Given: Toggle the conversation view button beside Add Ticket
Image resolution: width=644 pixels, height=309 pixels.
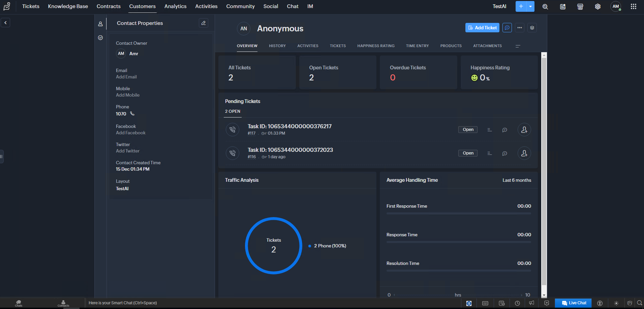Looking at the screenshot, I should 507,28.
